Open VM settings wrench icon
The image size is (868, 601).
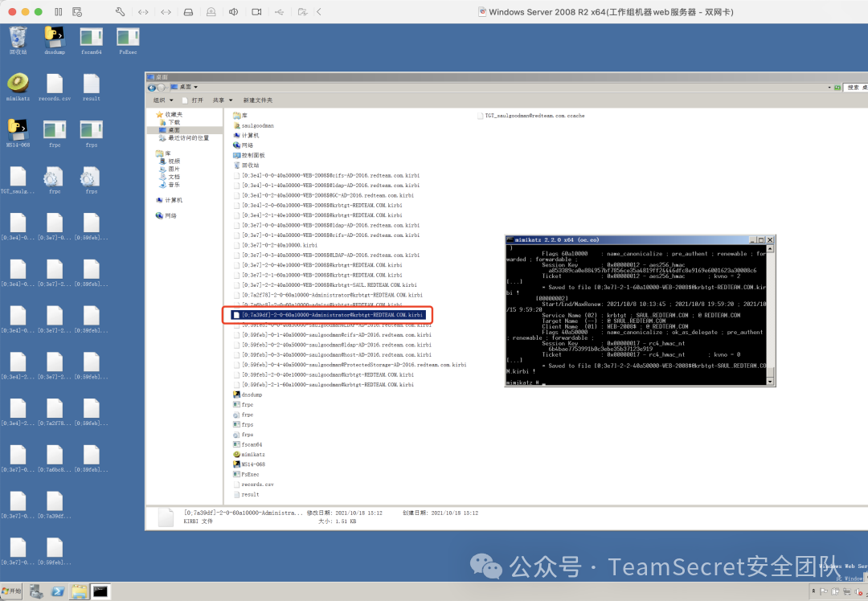pos(120,11)
